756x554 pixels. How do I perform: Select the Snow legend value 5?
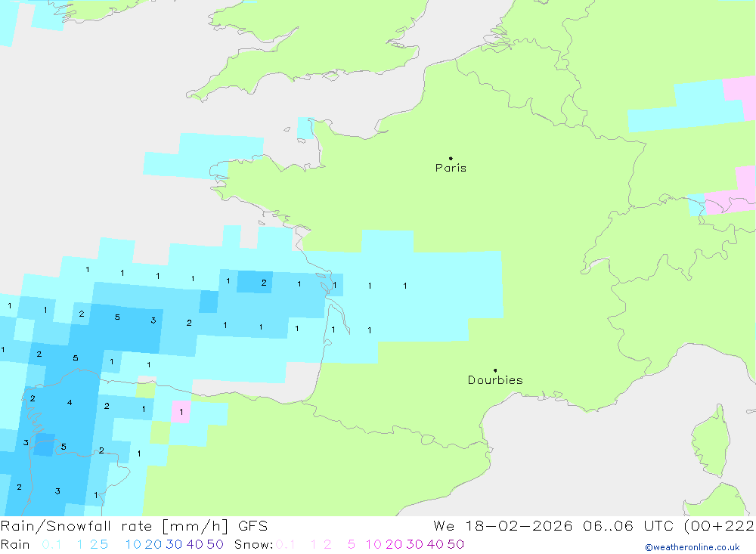click(352, 544)
